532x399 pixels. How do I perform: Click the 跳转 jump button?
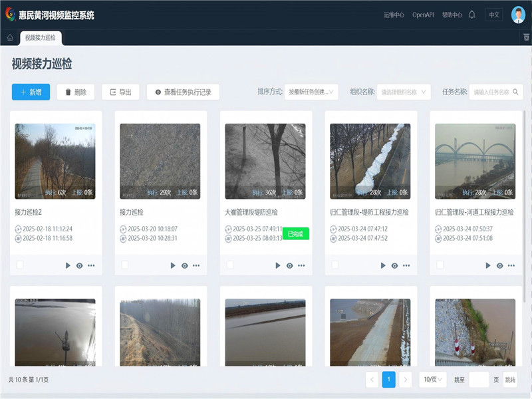point(510,380)
